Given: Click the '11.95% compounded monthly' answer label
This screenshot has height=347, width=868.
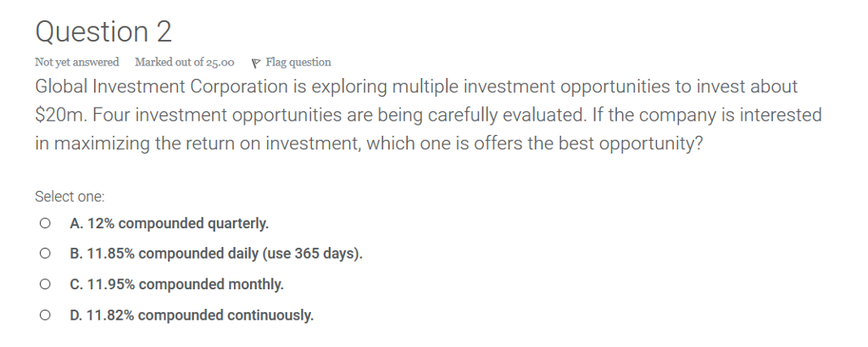Looking at the screenshot, I should tap(176, 284).
